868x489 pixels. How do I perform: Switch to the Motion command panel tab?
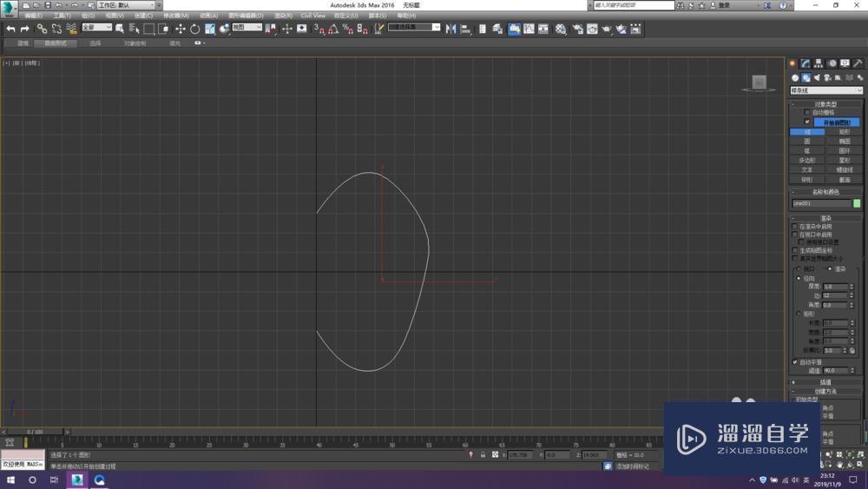pyautogui.click(x=832, y=63)
